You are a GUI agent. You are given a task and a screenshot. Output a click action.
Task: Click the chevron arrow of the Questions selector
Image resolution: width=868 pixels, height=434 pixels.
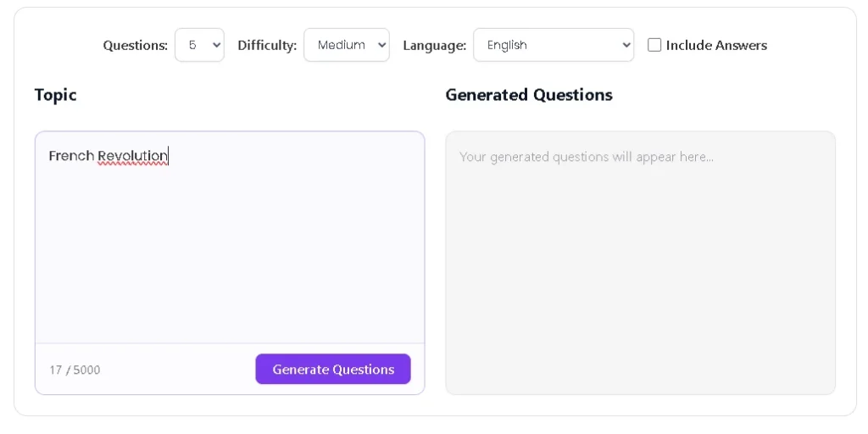[x=216, y=45]
